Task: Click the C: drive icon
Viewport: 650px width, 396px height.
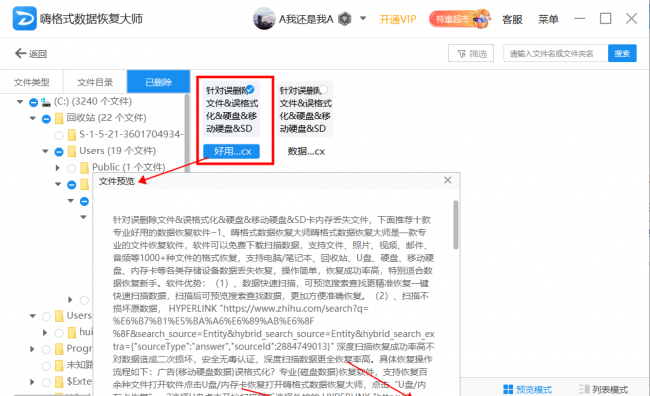Action: [x=46, y=102]
